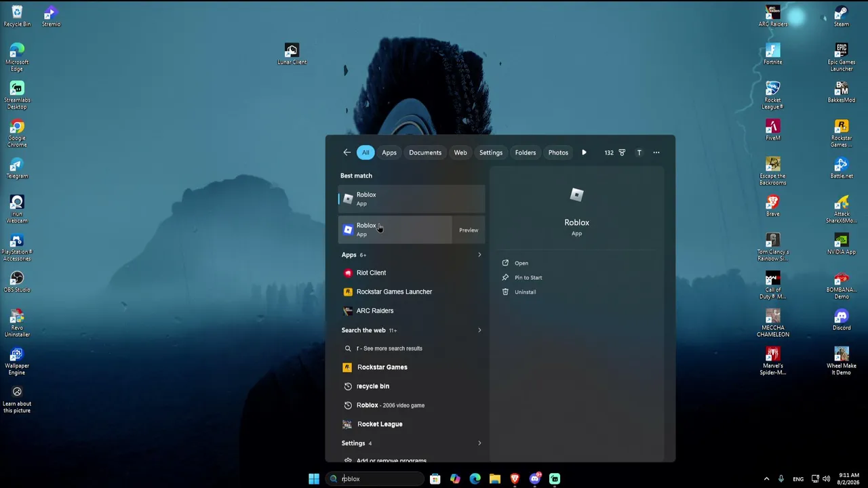Open the T account avatar

click(639, 152)
